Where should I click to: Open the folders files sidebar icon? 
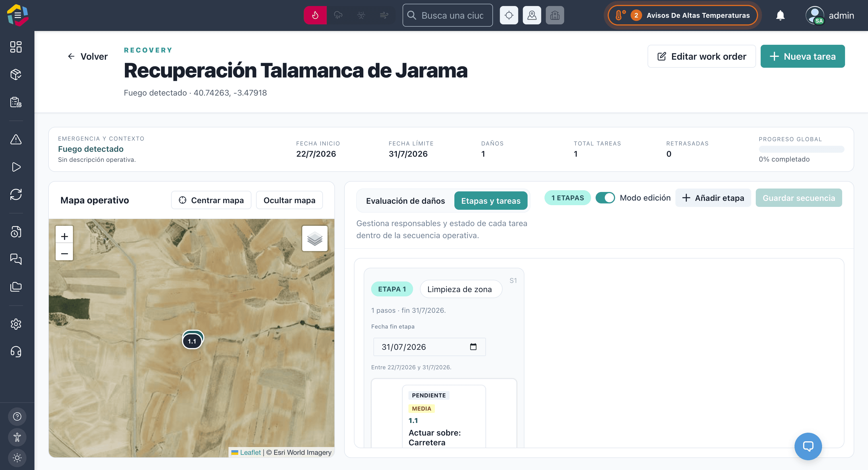pyautogui.click(x=16, y=287)
